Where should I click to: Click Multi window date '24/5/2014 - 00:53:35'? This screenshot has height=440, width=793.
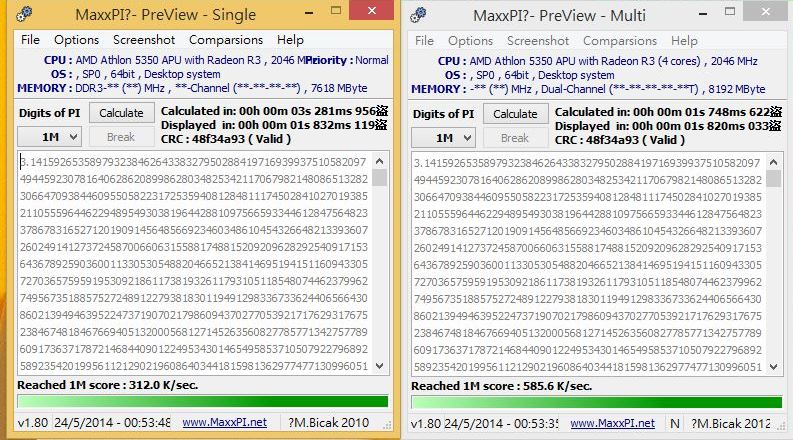(501, 423)
